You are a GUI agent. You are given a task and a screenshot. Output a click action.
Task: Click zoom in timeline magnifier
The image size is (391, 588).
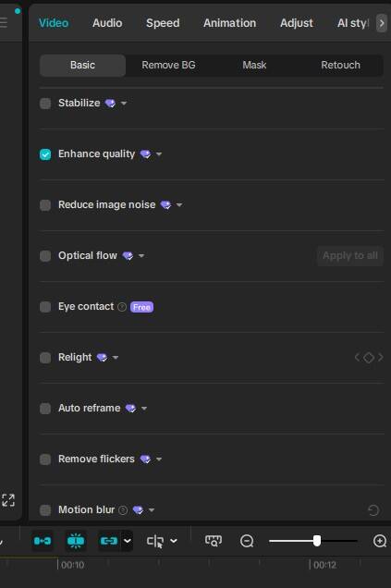pos(380,541)
